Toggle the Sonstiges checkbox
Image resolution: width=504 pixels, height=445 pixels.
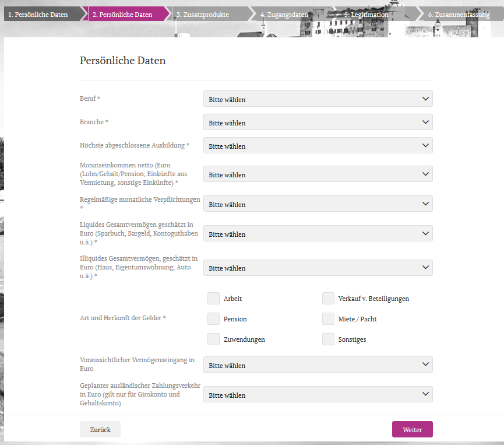click(329, 339)
